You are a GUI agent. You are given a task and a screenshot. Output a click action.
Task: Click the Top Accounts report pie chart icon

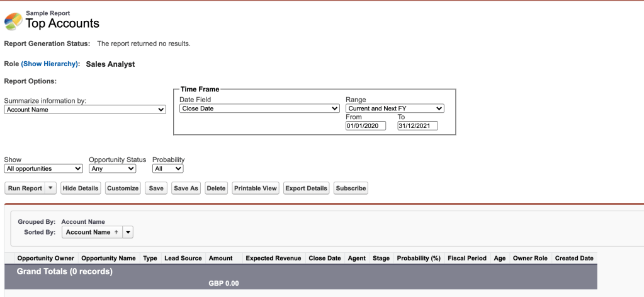coord(13,21)
